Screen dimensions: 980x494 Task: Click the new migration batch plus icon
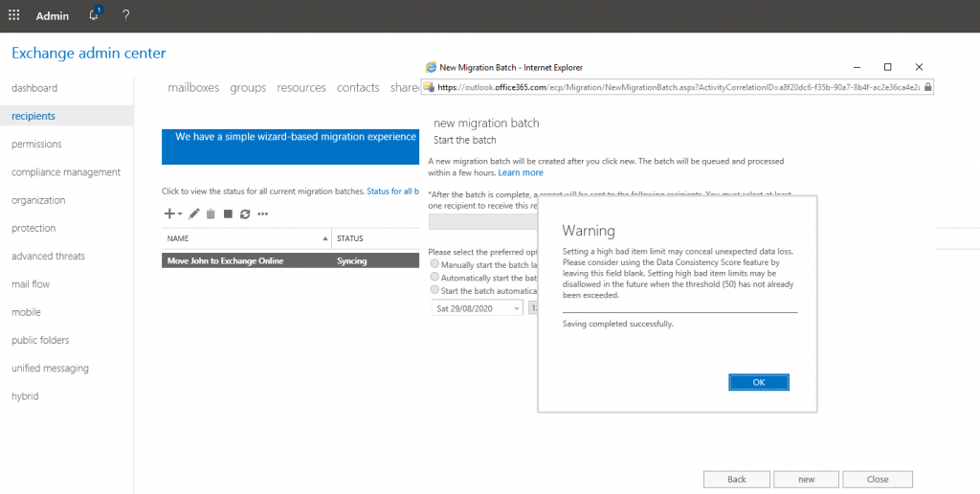click(x=169, y=213)
